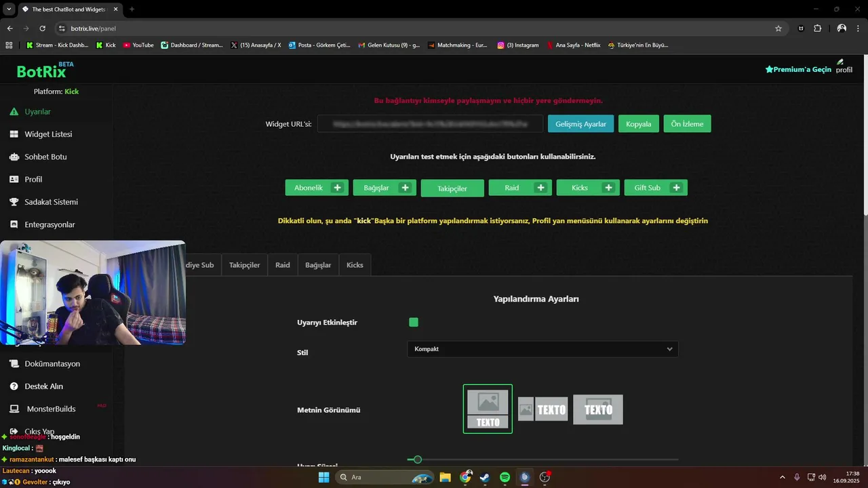868x488 pixels.
Task: Open the Sohbet Botu menu item
Action: point(45,157)
